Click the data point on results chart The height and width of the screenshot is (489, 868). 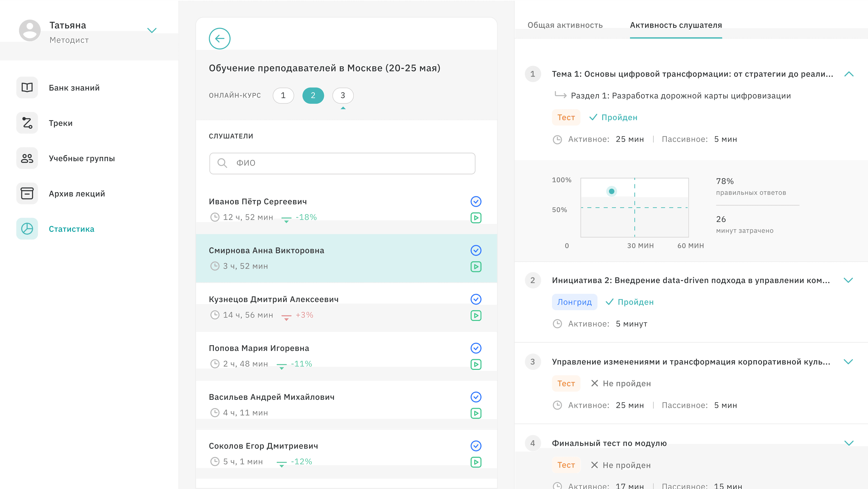coord(611,191)
